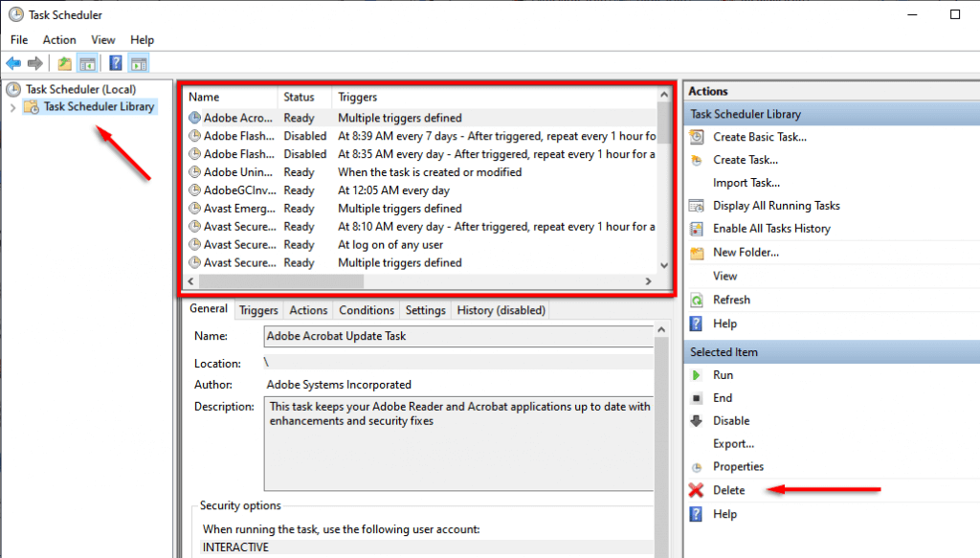Image resolution: width=980 pixels, height=558 pixels.
Task: Click the blue Back arrow in toolbar
Action: point(13,63)
